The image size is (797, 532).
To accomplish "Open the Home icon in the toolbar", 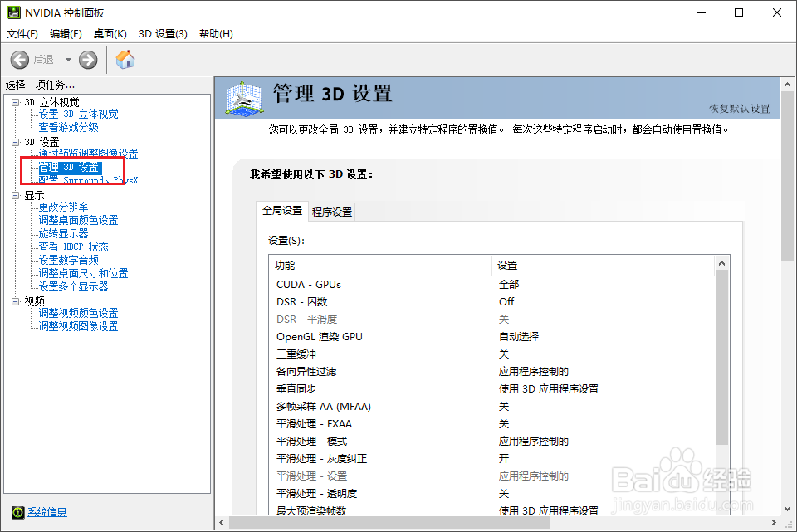I will (x=125, y=60).
